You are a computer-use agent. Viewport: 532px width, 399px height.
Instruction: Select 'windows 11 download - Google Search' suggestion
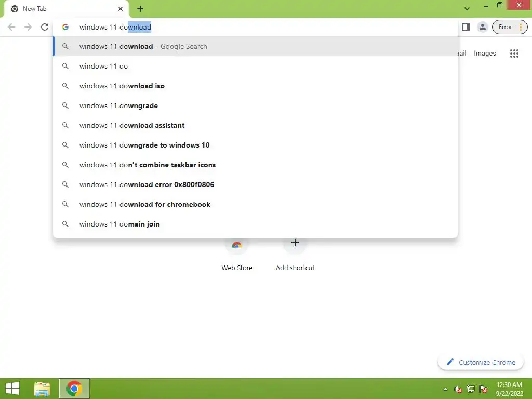coord(256,46)
